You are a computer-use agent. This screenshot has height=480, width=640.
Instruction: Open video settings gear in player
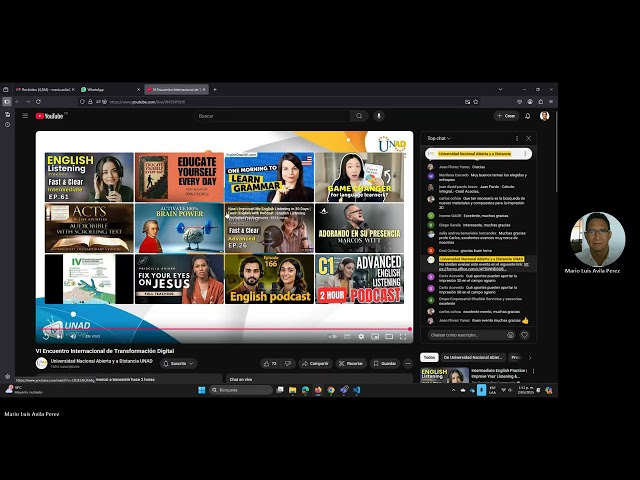coord(361,336)
